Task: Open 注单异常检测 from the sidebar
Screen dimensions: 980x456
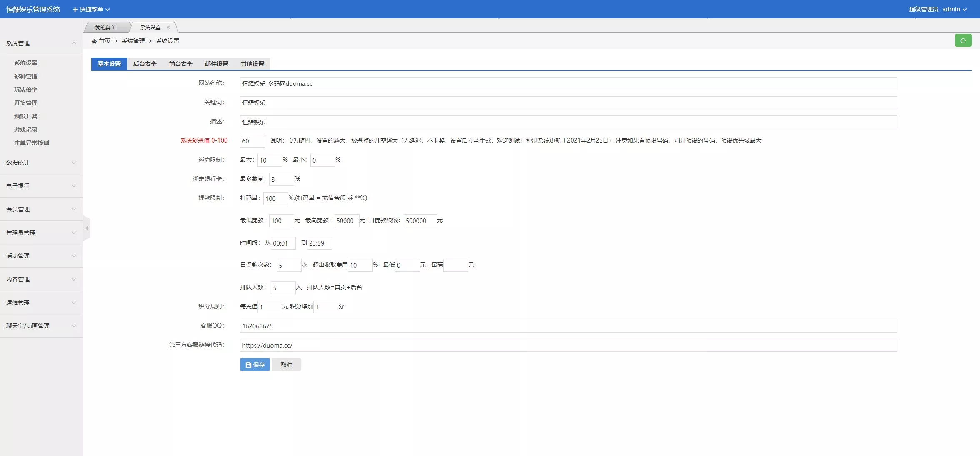Action: click(x=31, y=143)
